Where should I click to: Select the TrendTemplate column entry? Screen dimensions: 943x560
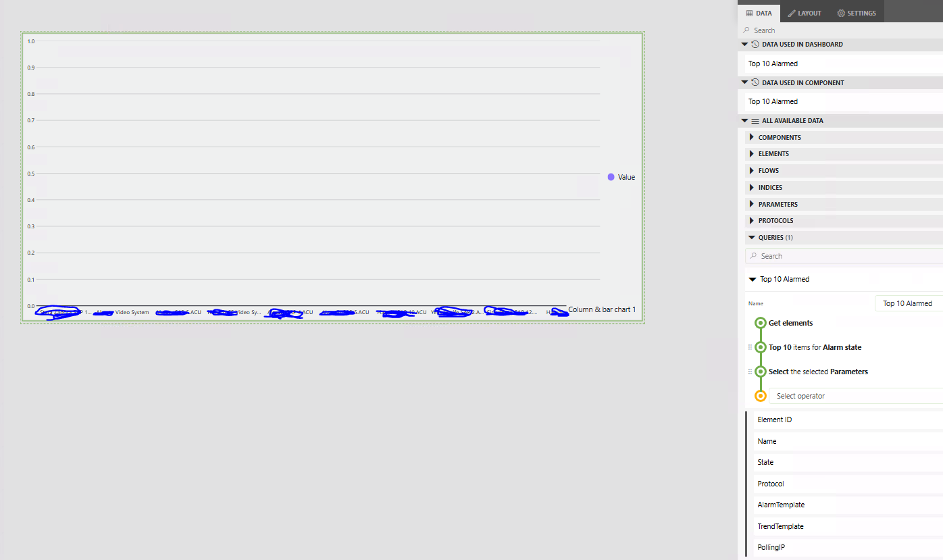[x=848, y=526]
